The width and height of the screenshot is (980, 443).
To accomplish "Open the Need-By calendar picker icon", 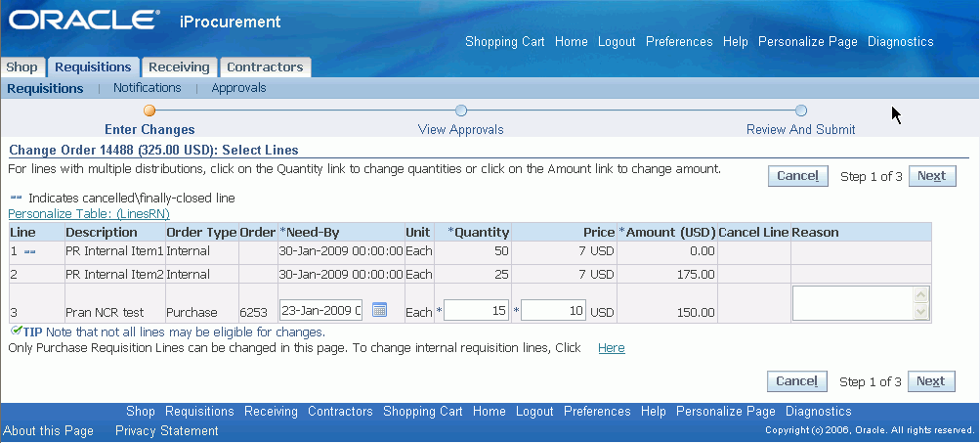I will click(x=379, y=309).
